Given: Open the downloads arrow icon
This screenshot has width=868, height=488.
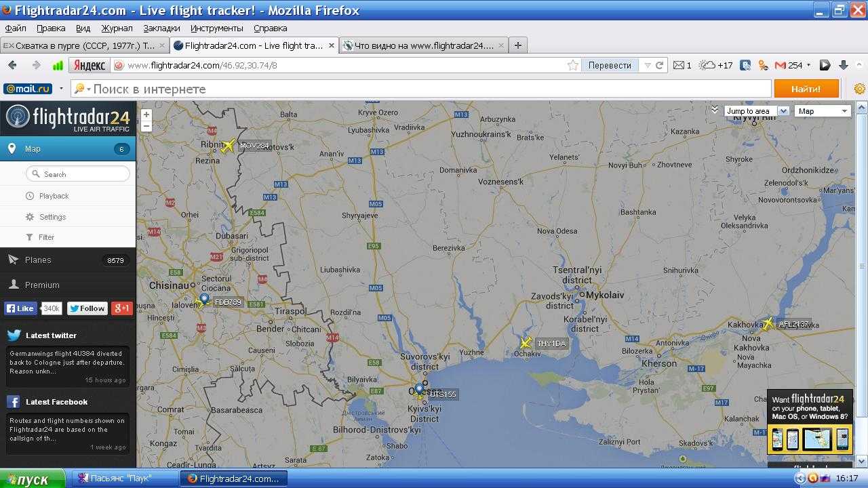Looking at the screenshot, I should pos(844,65).
